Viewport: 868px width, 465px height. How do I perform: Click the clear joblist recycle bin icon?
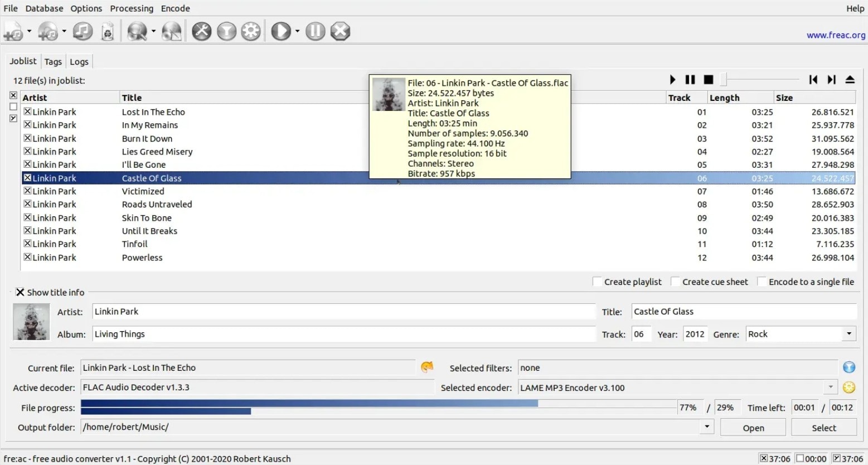pos(108,31)
